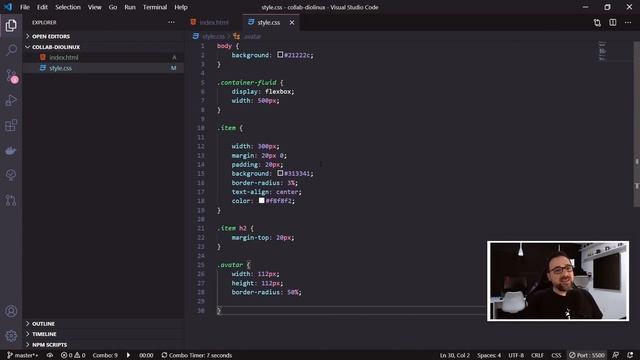Click the VS Code logo icon
This screenshot has height=360, width=640.
(x=8, y=7)
